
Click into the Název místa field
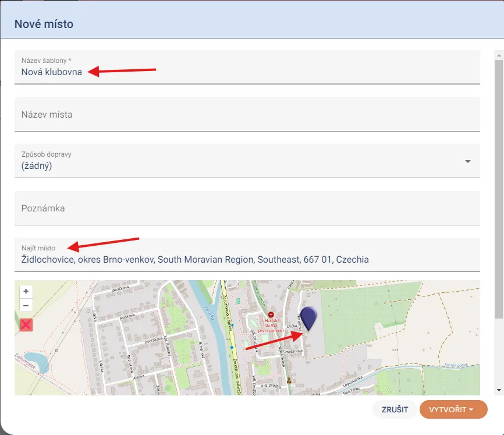247,114
